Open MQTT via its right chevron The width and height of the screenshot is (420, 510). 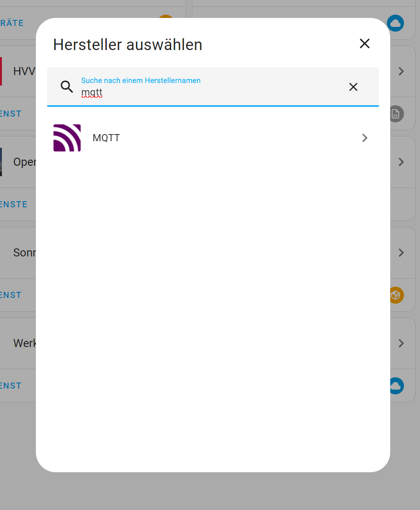tap(365, 138)
